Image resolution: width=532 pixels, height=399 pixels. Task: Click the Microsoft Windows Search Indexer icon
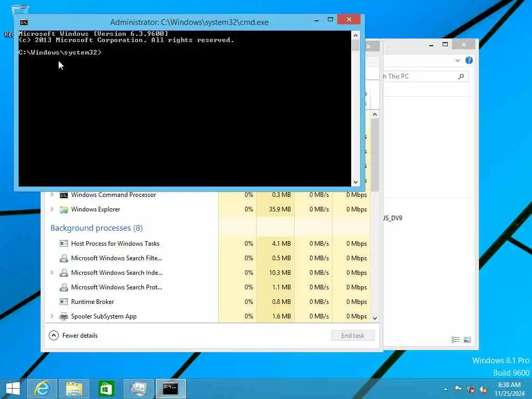click(64, 273)
